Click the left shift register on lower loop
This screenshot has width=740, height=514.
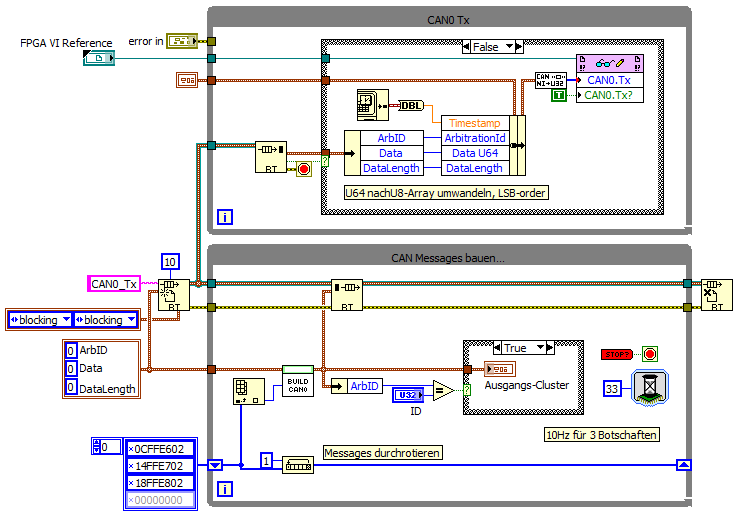[x=215, y=465]
